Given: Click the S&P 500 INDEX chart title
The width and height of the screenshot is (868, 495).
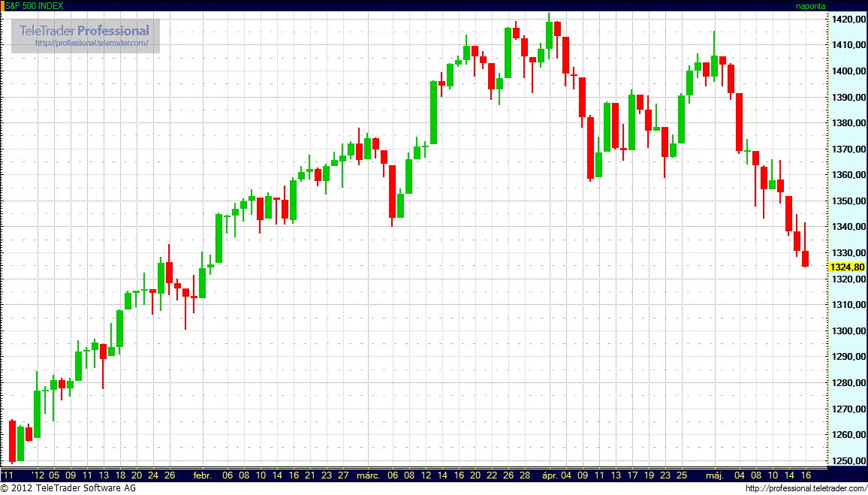Looking at the screenshot, I should (34, 6).
